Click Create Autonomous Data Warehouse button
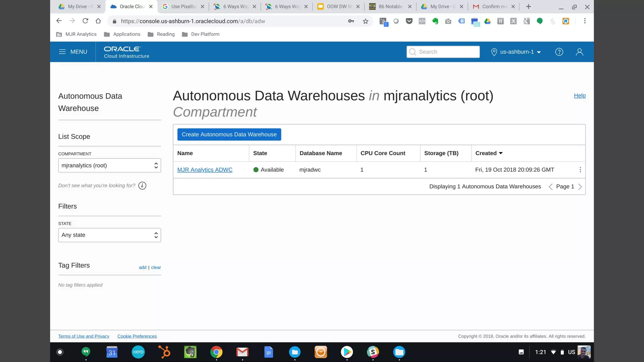Viewport: 644px width, 362px height. coord(229,134)
